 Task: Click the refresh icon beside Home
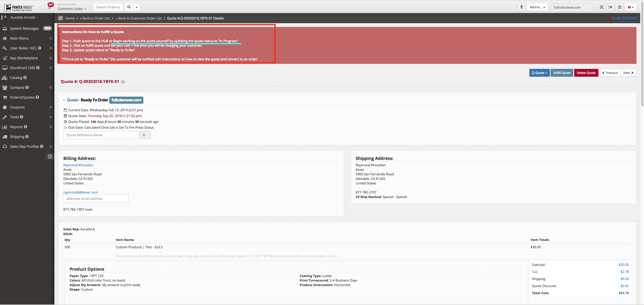(60, 18)
